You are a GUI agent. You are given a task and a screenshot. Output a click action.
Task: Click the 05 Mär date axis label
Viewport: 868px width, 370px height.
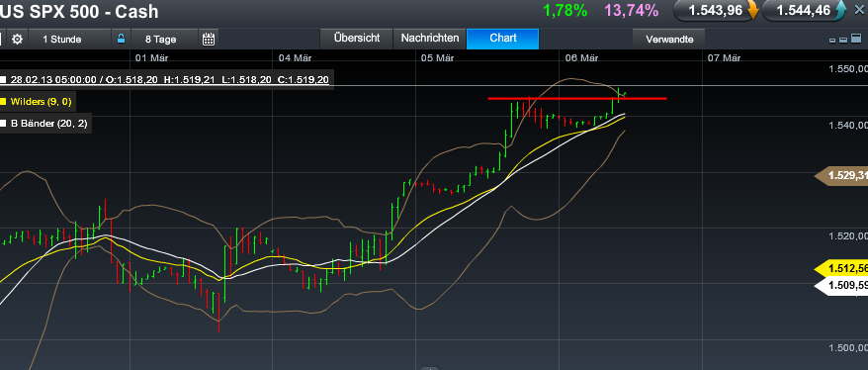pos(438,57)
